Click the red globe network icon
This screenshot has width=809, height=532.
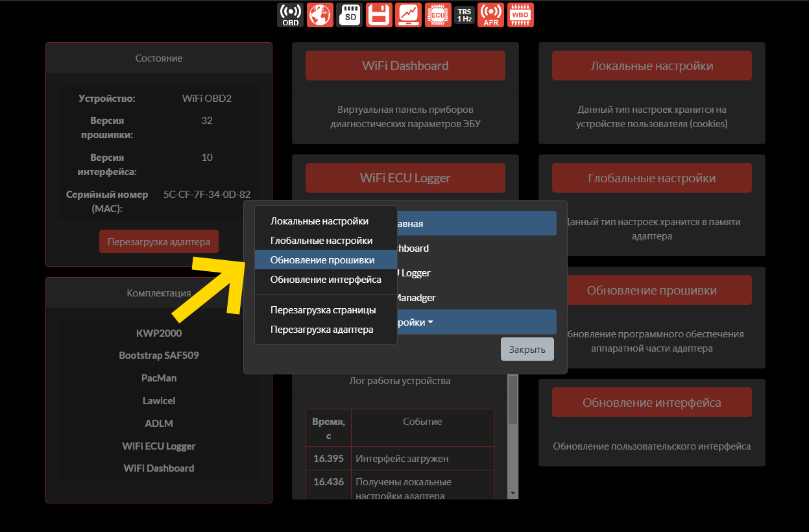pos(320,14)
